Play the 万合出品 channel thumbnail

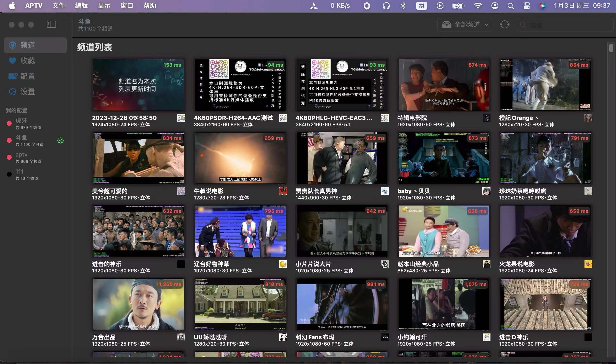(139, 304)
